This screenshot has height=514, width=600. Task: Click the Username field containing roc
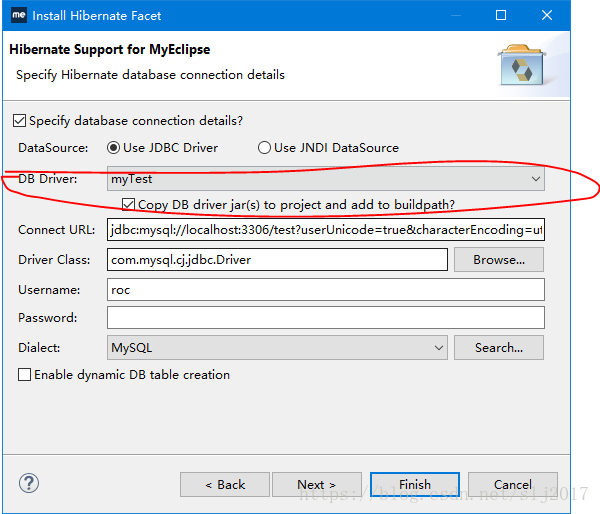pos(326,289)
